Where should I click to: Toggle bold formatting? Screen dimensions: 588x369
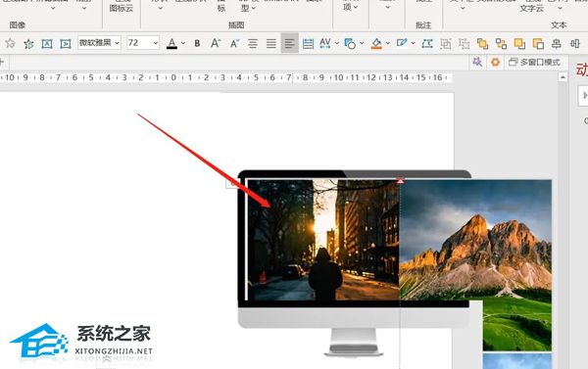pyautogui.click(x=197, y=43)
